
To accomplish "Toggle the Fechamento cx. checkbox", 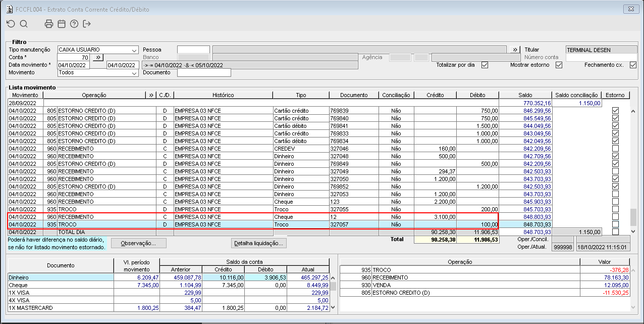I will pos(633,65).
